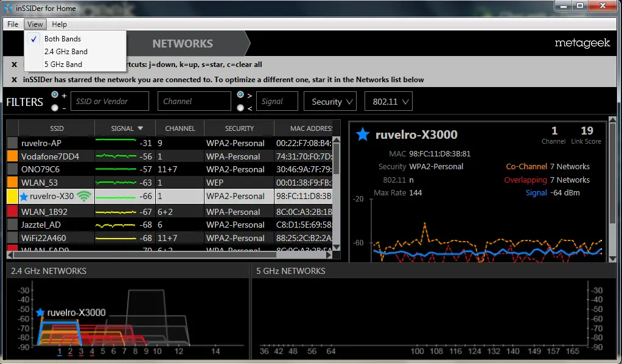Click the Signal filter field
Viewport: 622px width, 364px height.
[278, 101]
